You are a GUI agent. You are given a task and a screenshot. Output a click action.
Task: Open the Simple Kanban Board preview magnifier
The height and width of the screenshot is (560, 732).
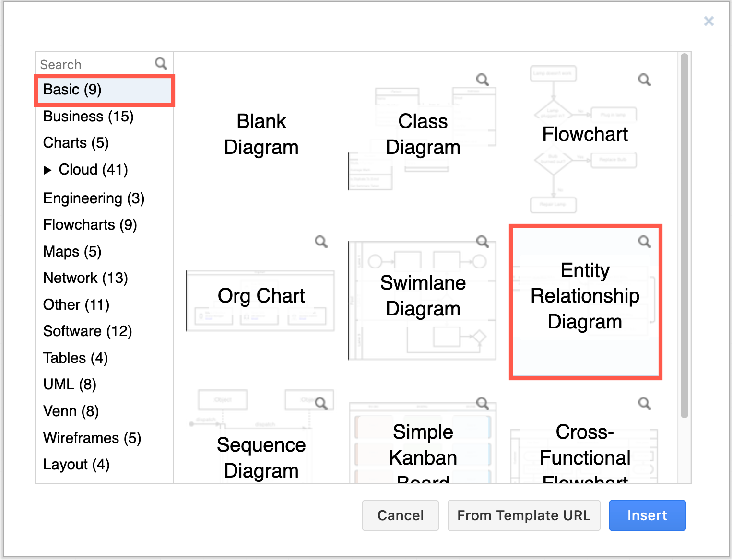[483, 403]
